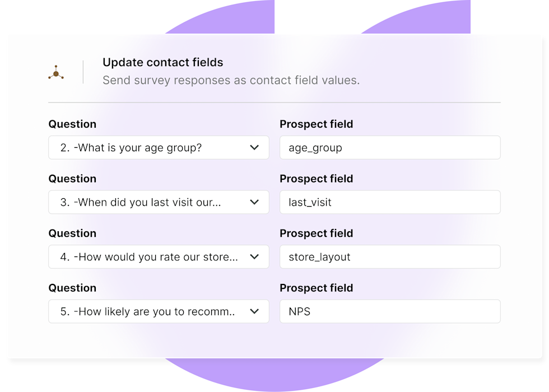Viewport: 549px width, 392px height.
Task: Click the molecule integration icon beside the header
Action: [56, 72]
